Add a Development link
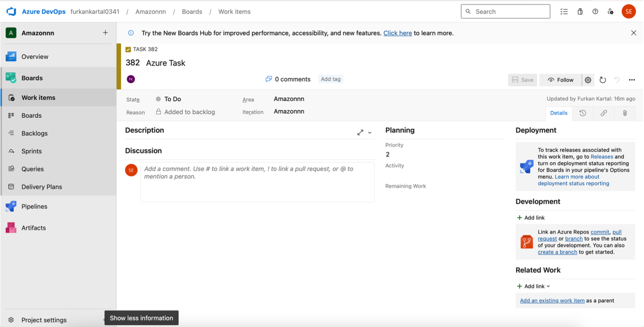Viewport: 644px width, 327px height. click(530, 218)
